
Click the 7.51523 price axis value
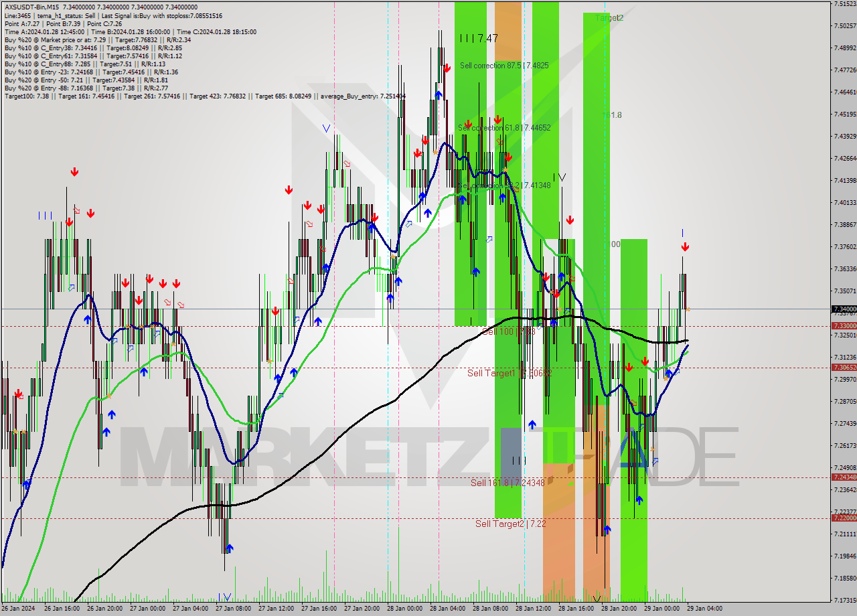point(845,4)
